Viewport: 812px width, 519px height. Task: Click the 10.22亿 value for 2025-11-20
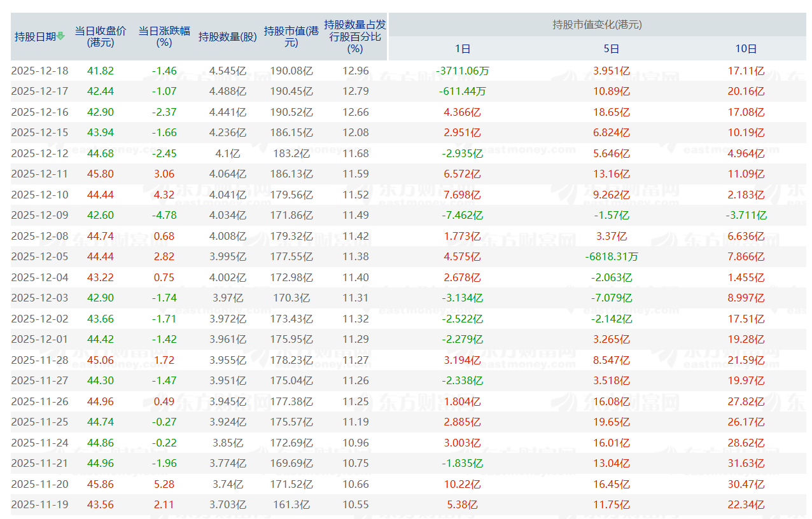click(x=463, y=483)
